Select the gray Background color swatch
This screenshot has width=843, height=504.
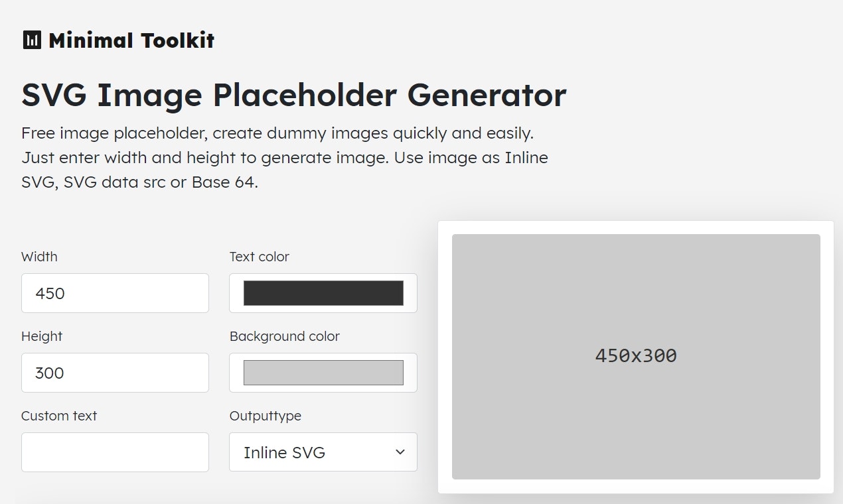click(323, 372)
